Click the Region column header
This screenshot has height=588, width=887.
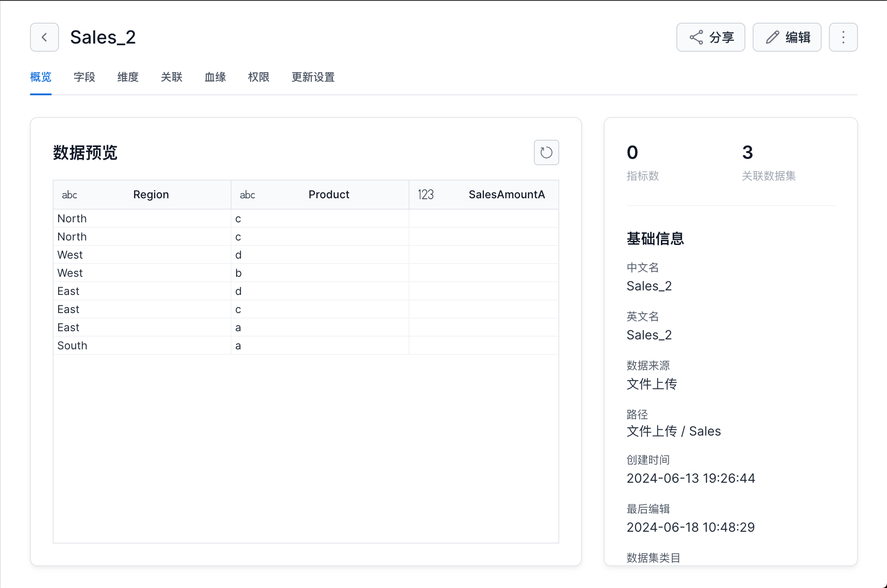click(151, 195)
